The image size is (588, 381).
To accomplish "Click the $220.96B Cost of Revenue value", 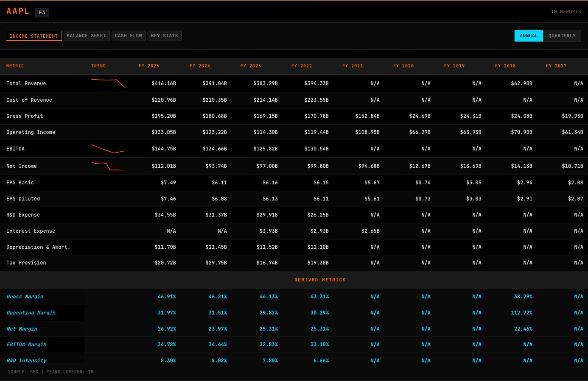I will tap(164, 100).
